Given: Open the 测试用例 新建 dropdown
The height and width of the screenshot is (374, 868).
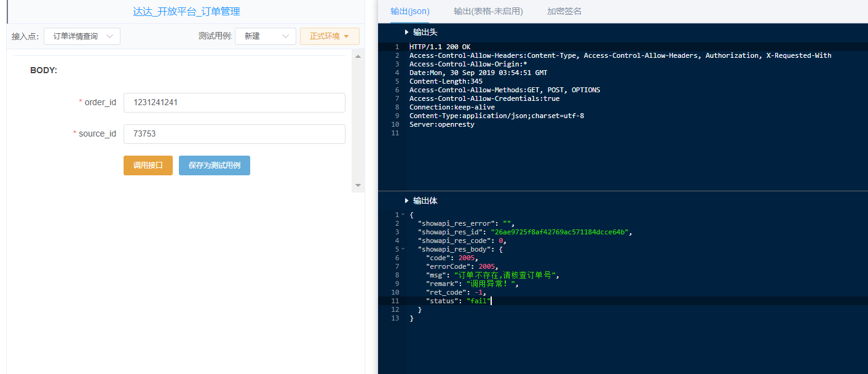Looking at the screenshot, I should click(x=265, y=36).
